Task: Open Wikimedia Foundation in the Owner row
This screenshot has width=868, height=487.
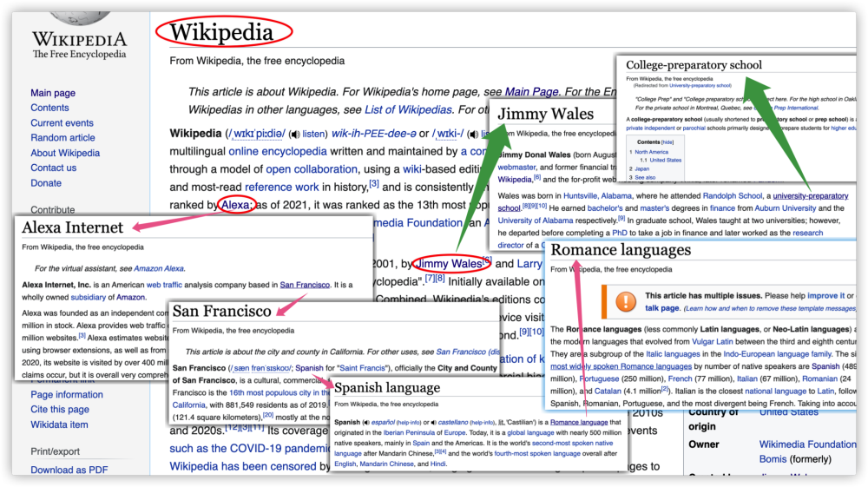Action: pyautogui.click(x=807, y=444)
